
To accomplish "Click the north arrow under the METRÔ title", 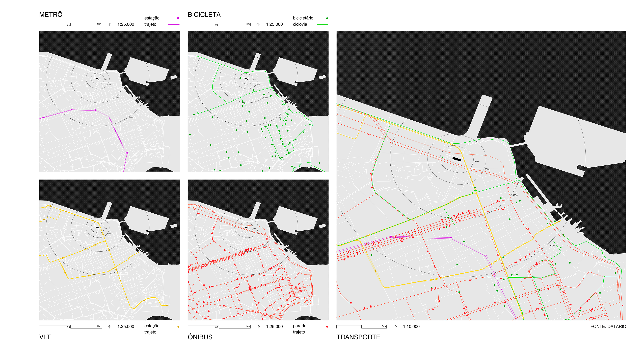I will pos(110,24).
